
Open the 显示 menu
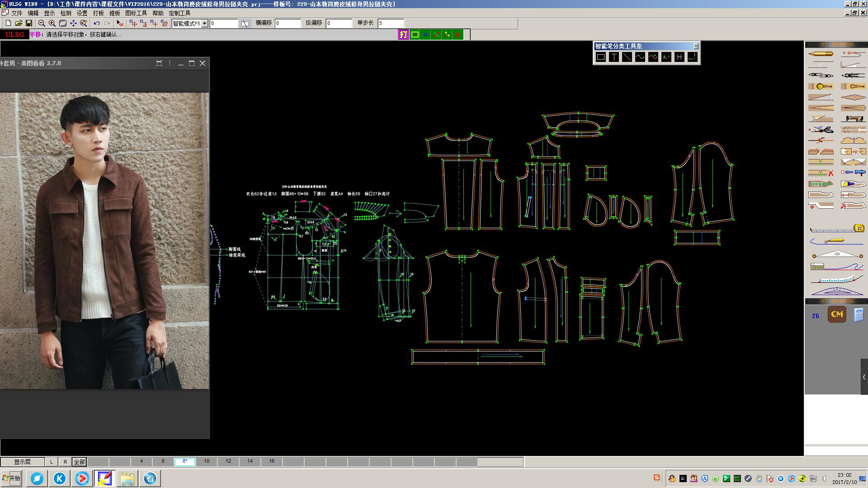[49, 13]
